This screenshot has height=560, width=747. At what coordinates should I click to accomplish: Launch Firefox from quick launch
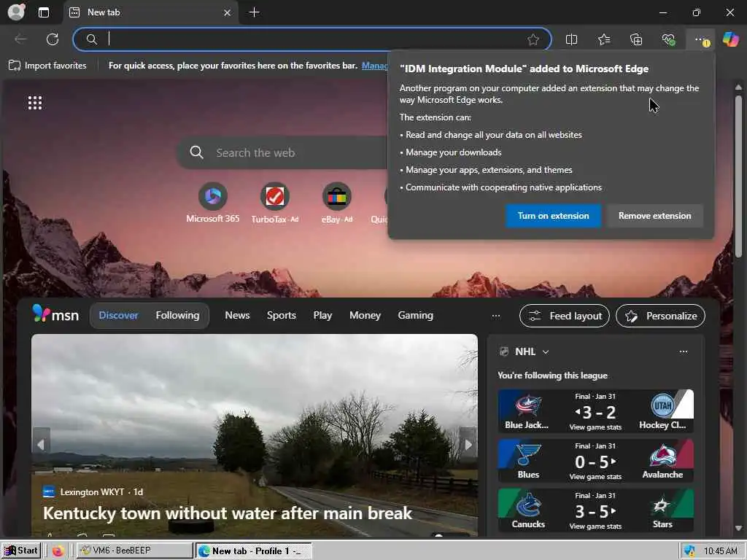[58, 551]
